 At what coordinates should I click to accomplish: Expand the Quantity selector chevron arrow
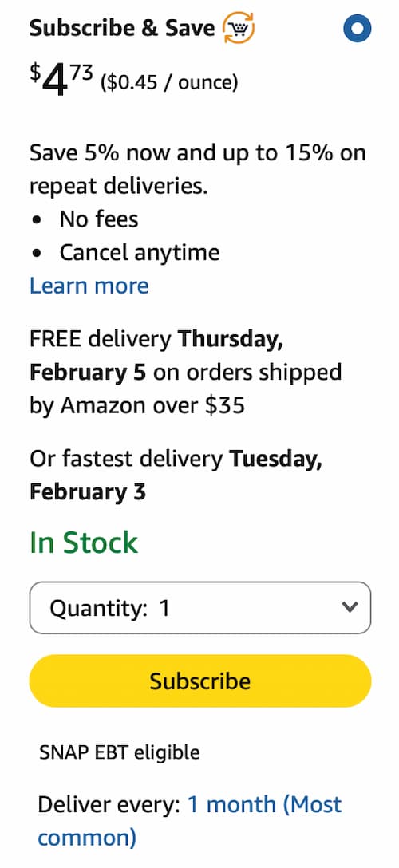click(x=350, y=607)
